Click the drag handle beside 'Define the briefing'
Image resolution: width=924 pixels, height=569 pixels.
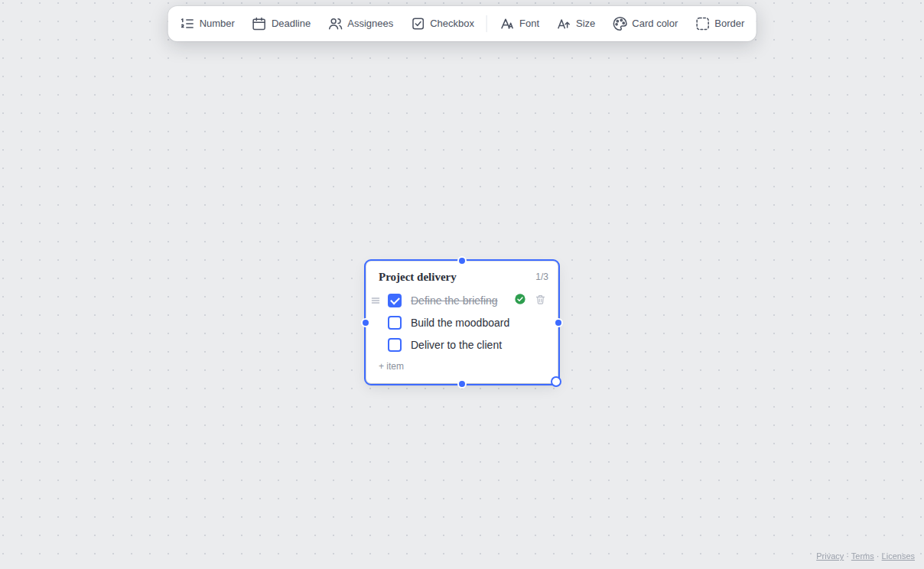tap(376, 301)
